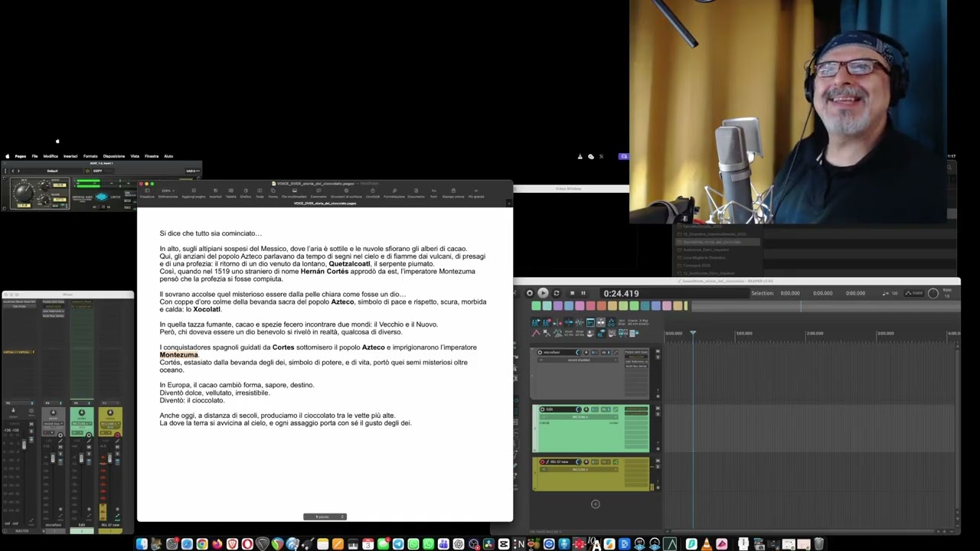
Task: Pick the red color swatch in Reaper's toolbar
Action: [x=590, y=305]
